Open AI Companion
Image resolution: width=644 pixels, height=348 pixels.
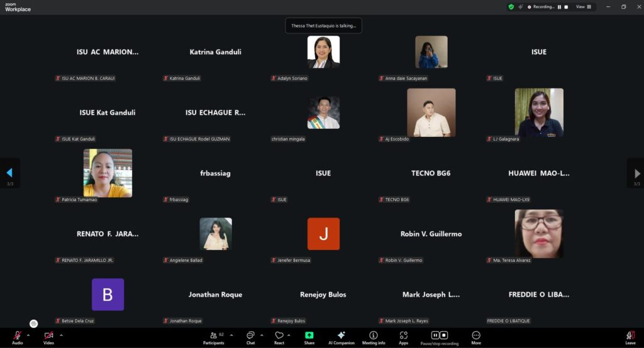[341, 336]
